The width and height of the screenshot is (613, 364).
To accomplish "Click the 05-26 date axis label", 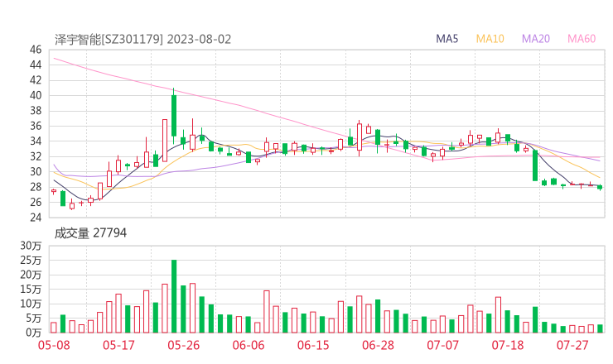I will tap(184, 345).
